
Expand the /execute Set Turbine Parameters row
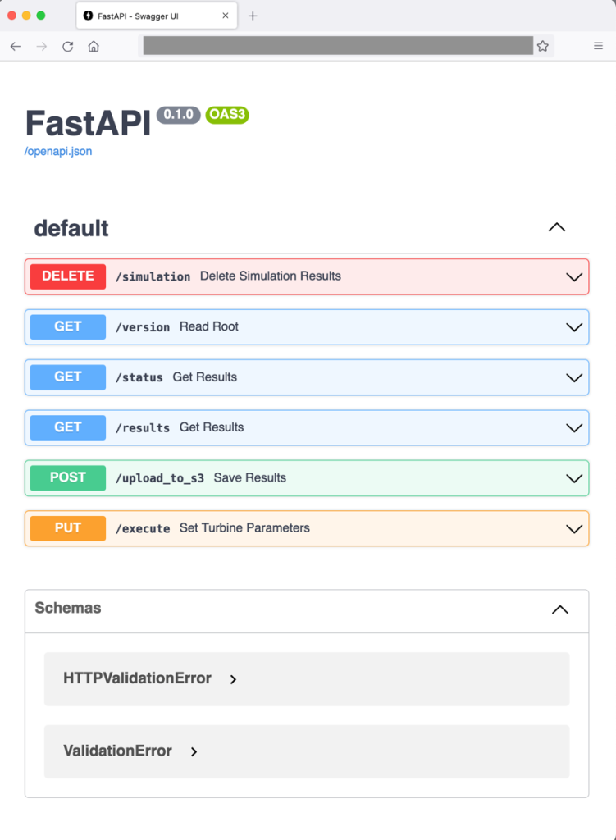[573, 528]
